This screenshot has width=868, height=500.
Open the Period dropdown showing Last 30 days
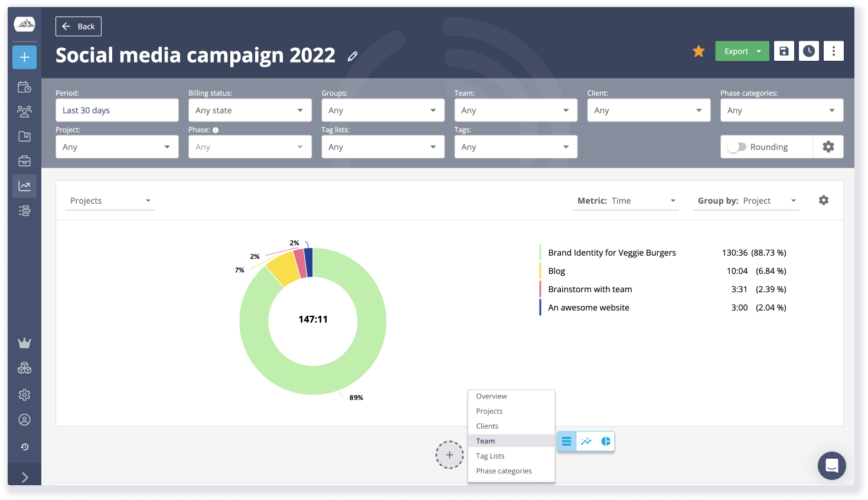[116, 110]
